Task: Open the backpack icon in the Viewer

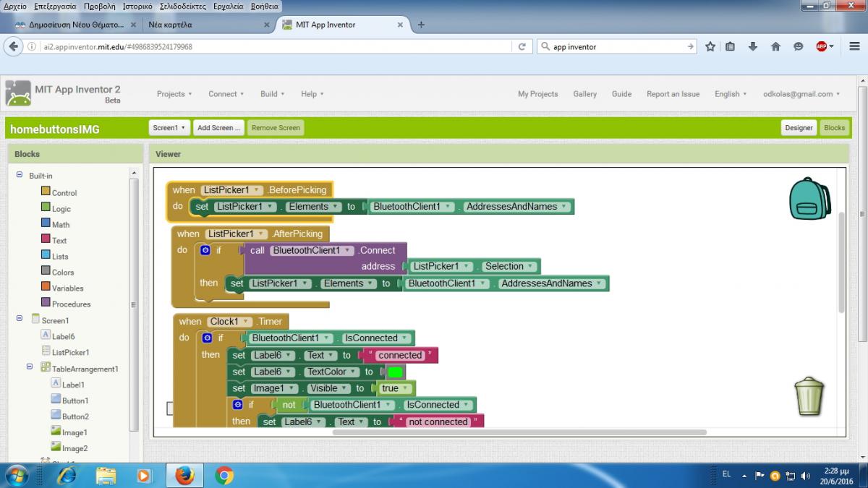Action: click(810, 199)
